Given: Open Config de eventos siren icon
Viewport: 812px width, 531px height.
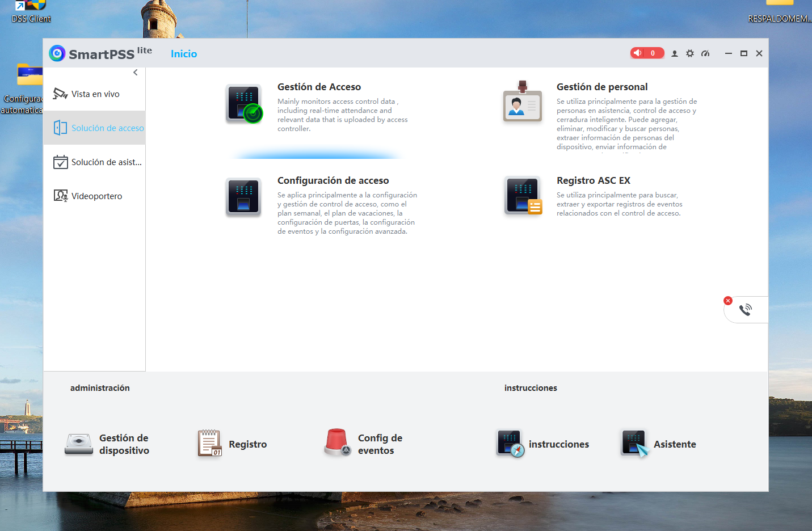Looking at the screenshot, I should point(338,442).
